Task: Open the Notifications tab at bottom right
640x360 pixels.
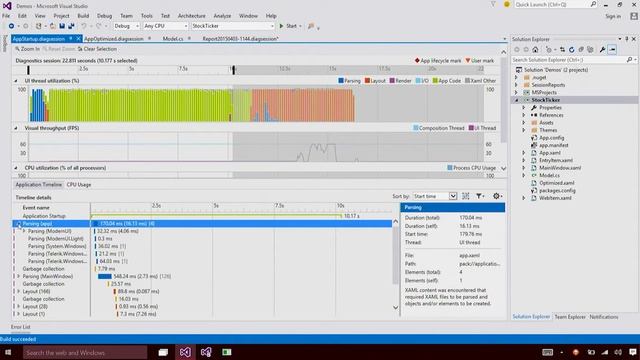Action: [x=604, y=317]
